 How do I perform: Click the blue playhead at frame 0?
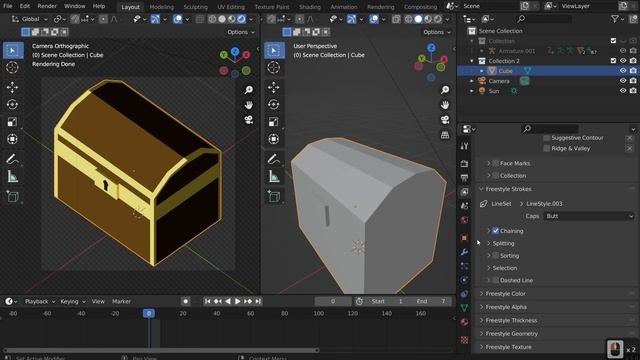coord(149,313)
